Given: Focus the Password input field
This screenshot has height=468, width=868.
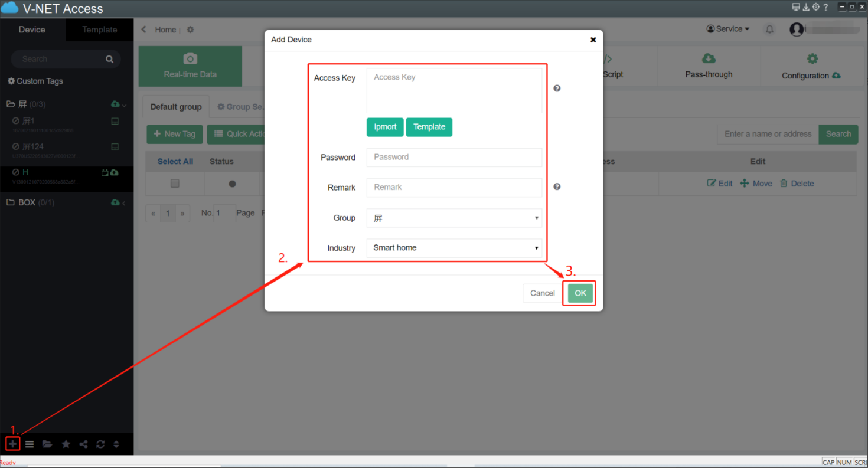Looking at the screenshot, I should (x=454, y=158).
